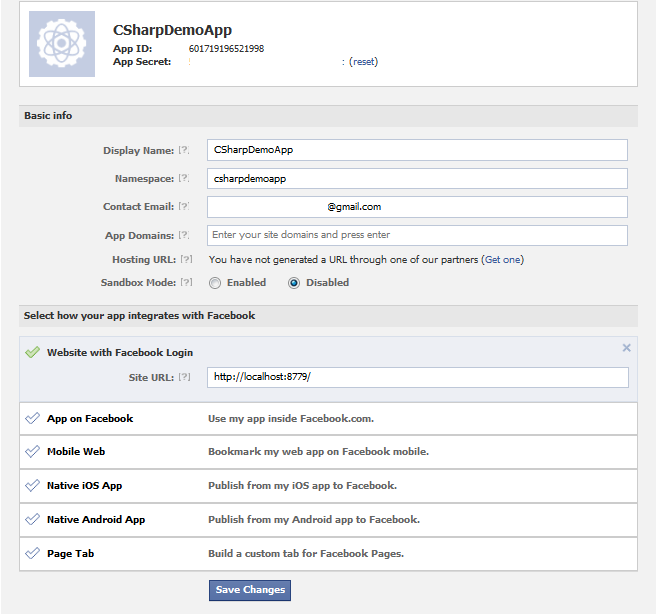Click the reset link next to App Secret
This screenshot has width=657, height=614.
click(363, 62)
